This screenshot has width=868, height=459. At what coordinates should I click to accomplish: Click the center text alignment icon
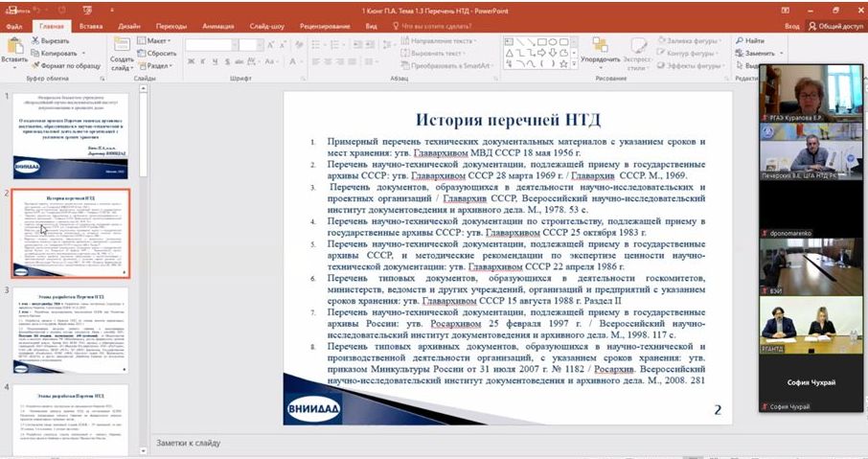tap(327, 61)
